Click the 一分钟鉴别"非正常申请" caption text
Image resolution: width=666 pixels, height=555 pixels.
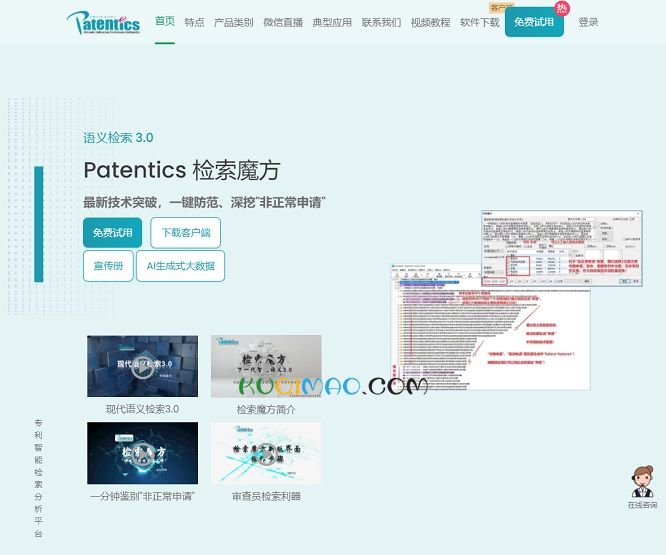(142, 496)
